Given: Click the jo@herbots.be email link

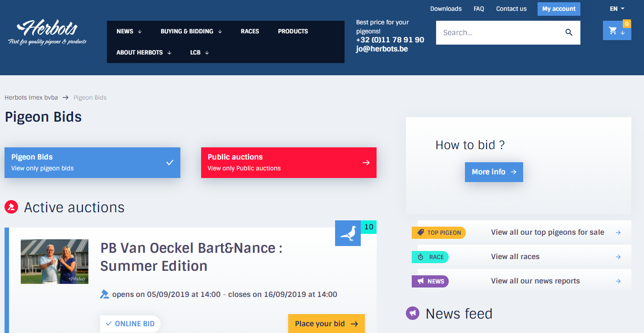Looking at the screenshot, I should [x=382, y=49].
